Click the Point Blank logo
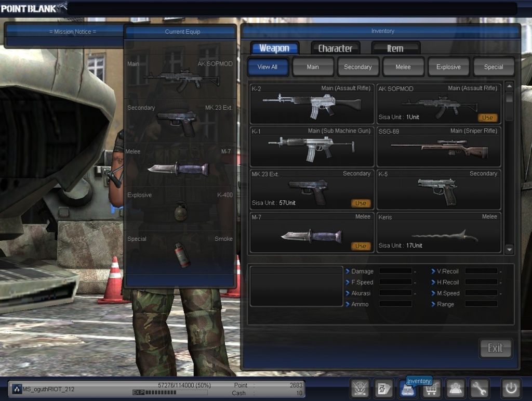This screenshot has height=401, width=532. [34, 8]
